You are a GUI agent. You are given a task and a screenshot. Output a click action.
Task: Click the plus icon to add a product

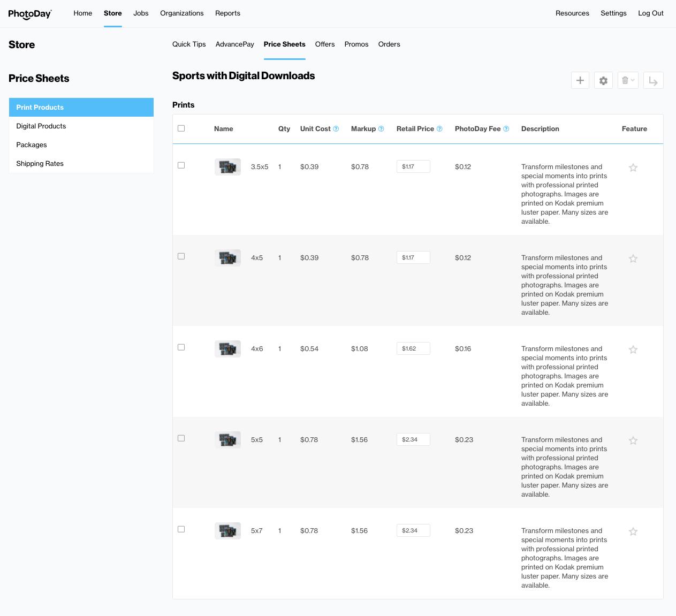pyautogui.click(x=580, y=80)
